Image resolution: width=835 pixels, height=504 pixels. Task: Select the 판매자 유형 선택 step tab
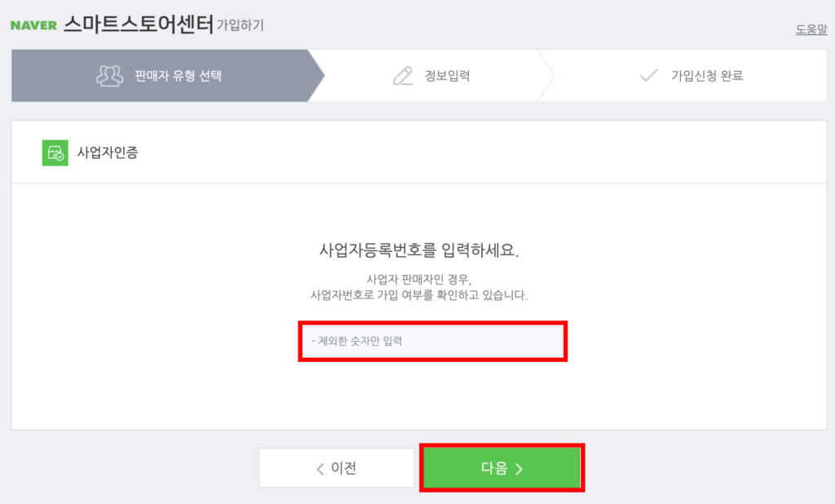point(178,76)
